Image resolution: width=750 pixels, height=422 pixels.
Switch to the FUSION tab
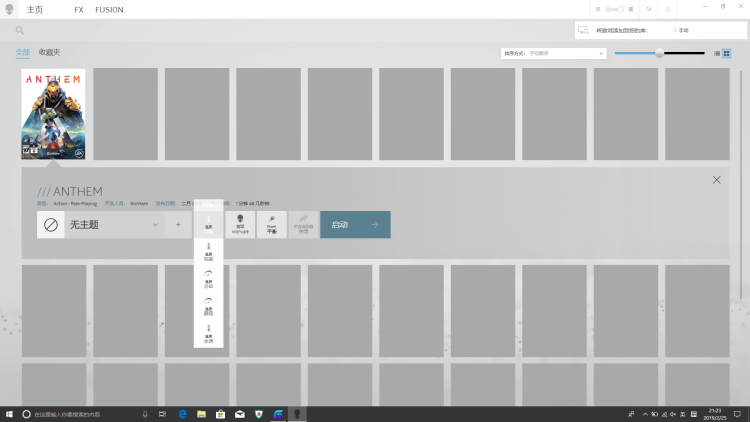point(109,10)
